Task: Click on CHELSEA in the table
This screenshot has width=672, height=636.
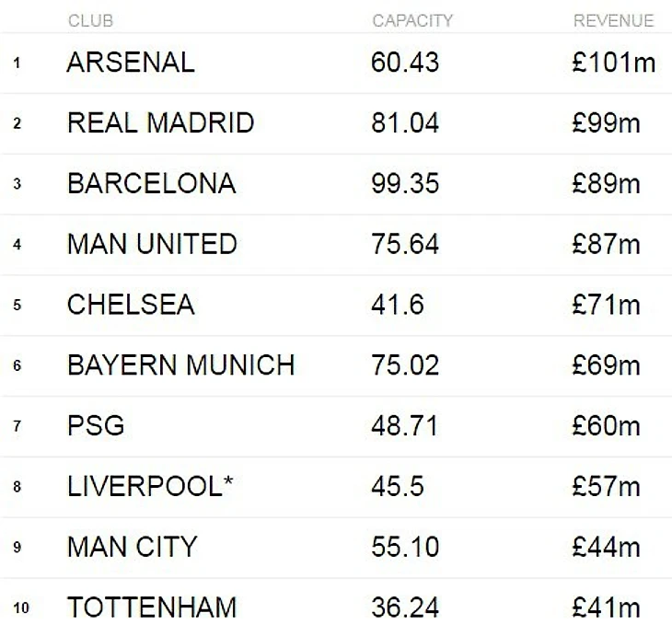Action: [x=131, y=305]
